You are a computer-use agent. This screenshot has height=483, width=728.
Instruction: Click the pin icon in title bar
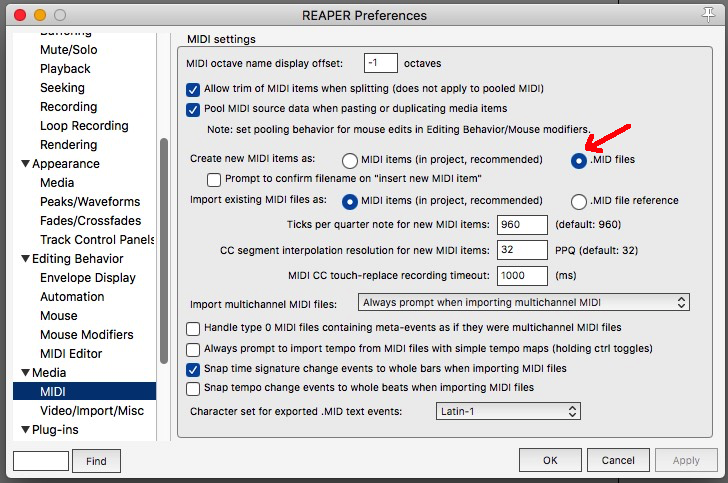[x=708, y=14]
